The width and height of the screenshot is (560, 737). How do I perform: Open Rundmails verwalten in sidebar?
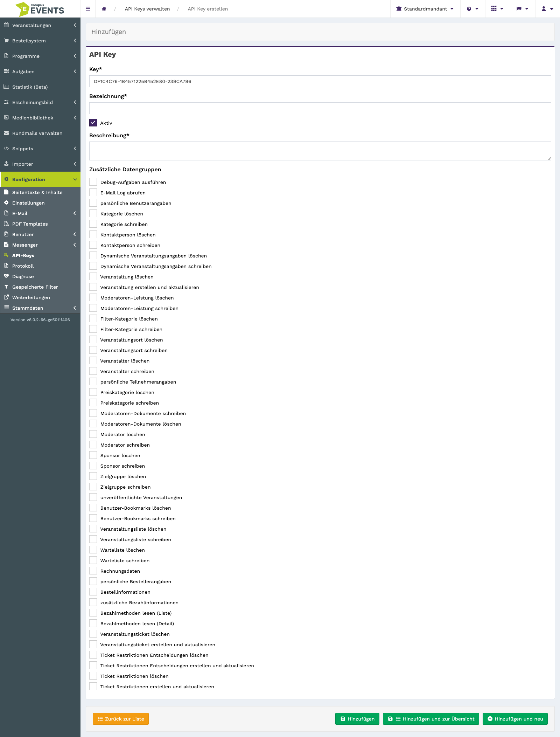40,133
